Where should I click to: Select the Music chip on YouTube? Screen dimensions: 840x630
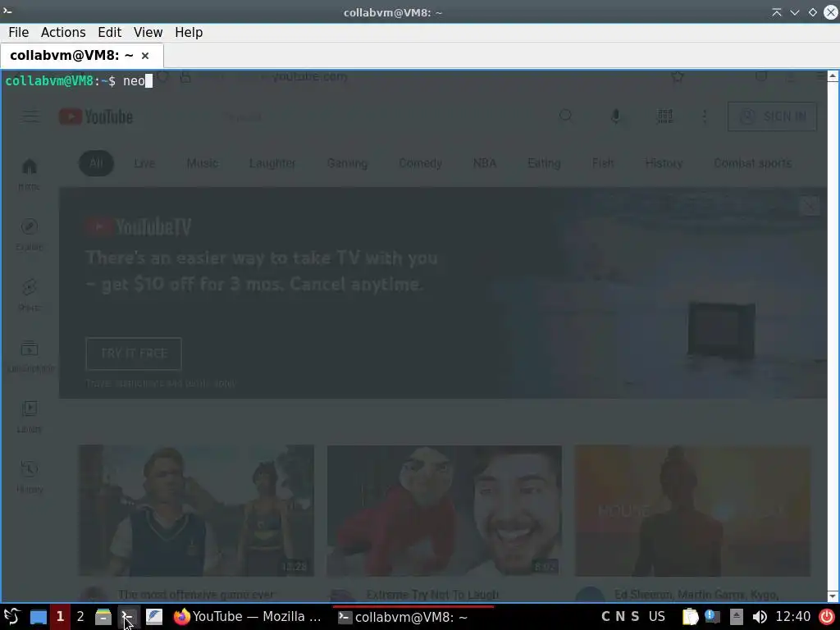pos(202,163)
